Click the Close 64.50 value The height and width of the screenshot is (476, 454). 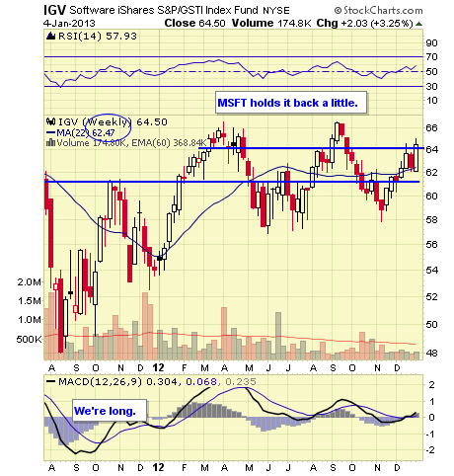pos(194,23)
